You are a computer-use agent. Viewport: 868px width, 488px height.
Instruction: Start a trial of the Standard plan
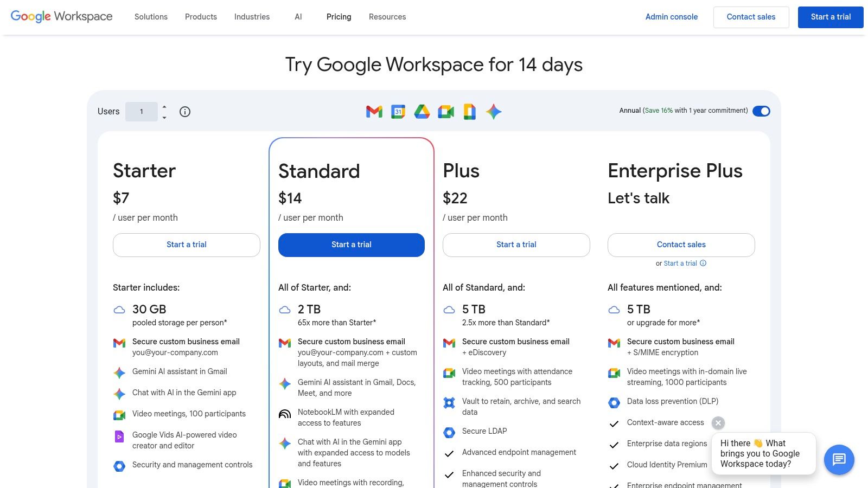click(352, 245)
